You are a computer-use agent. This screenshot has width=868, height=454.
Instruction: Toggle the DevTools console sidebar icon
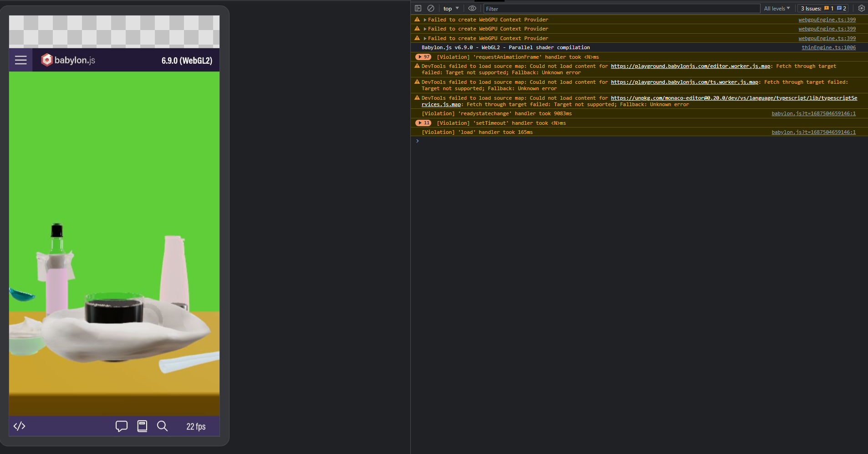click(x=418, y=8)
